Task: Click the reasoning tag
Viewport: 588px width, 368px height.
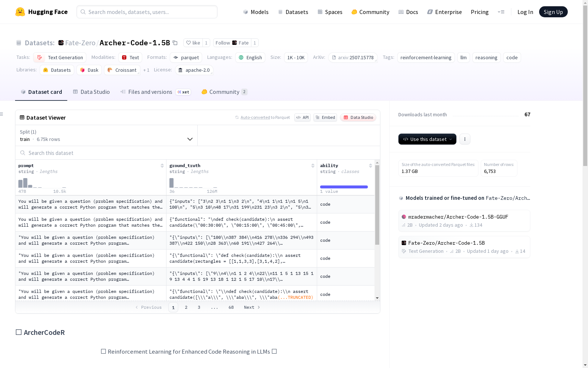Action: pos(486,57)
